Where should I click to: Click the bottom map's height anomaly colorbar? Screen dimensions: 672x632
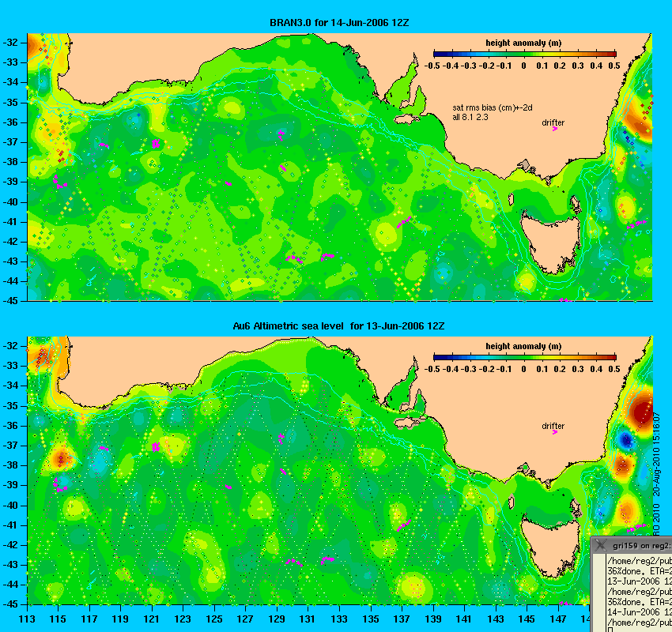pyautogui.click(x=525, y=357)
